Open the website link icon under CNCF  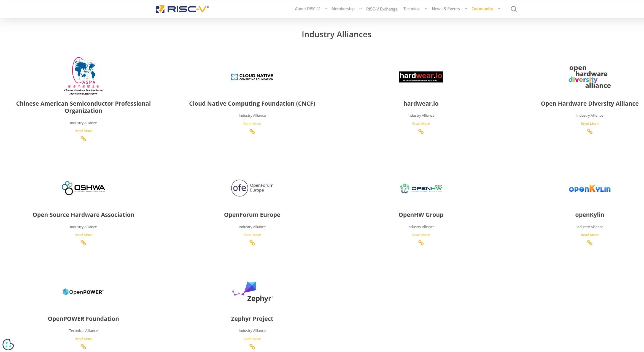point(252,132)
